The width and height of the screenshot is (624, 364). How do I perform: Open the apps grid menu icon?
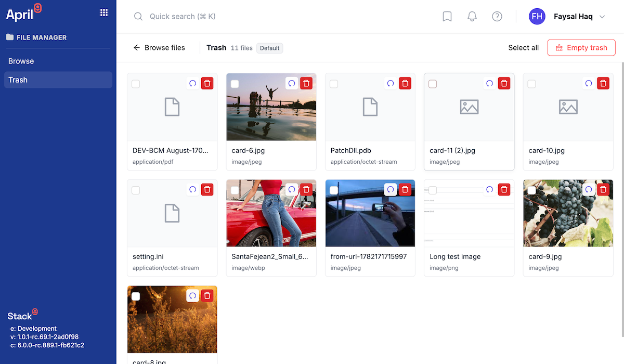104,12
